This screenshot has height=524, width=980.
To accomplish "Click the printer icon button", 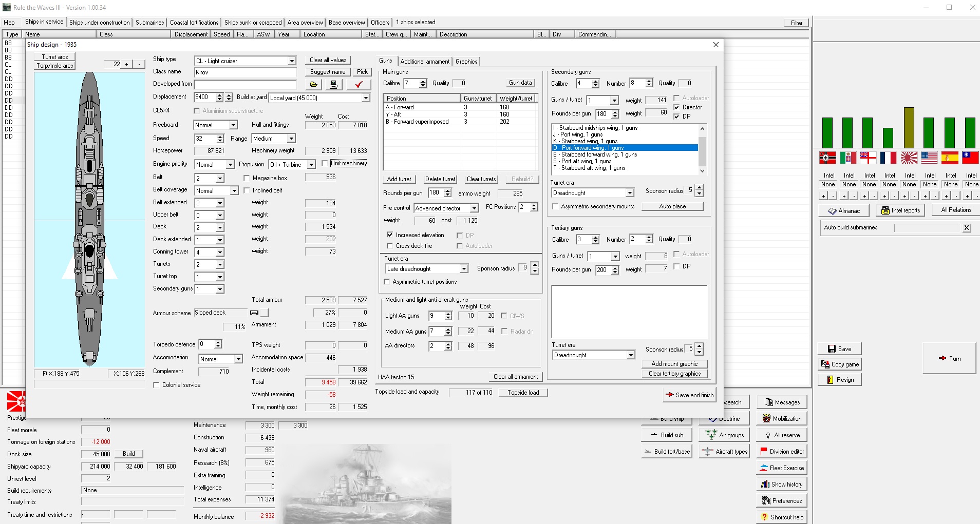I will (333, 84).
